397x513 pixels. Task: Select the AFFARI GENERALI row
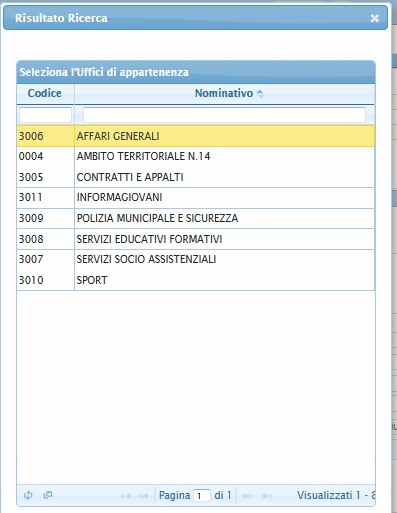pyautogui.click(x=196, y=136)
